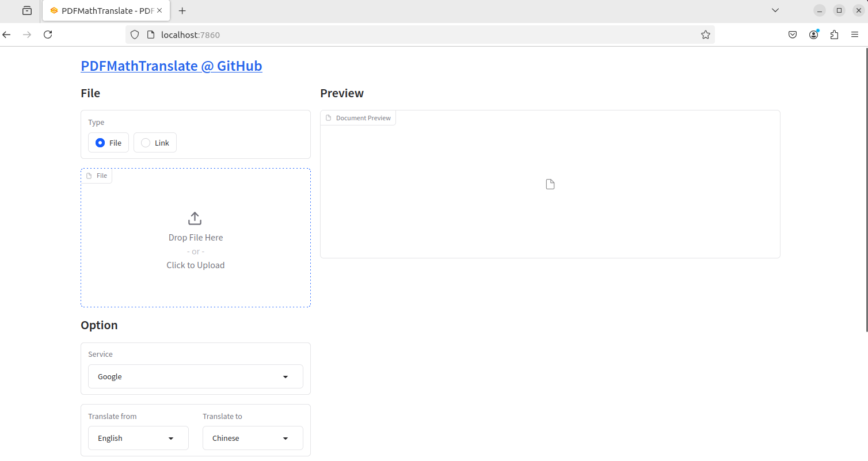Click the upload arrow icon
Image resolution: width=868 pixels, height=461 pixels.
click(195, 219)
